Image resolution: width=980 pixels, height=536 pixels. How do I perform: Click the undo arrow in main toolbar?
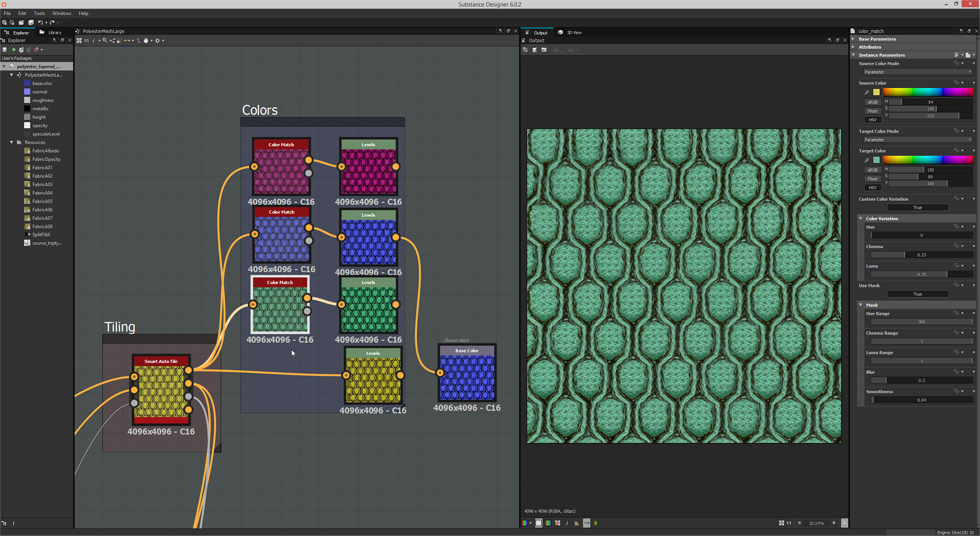click(40, 23)
